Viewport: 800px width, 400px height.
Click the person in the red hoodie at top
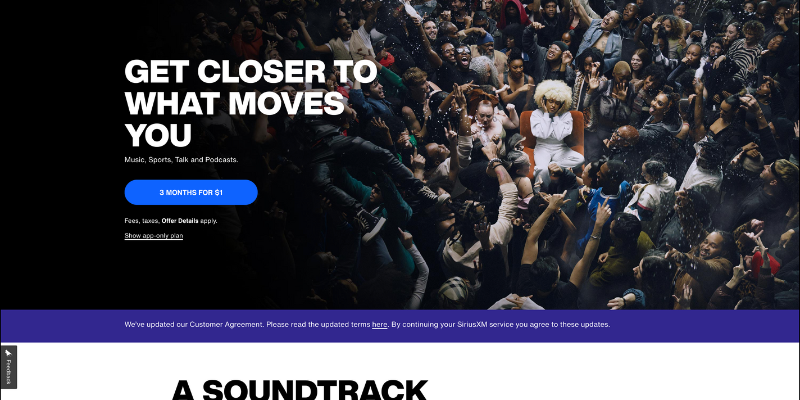pyautogui.click(x=513, y=15)
